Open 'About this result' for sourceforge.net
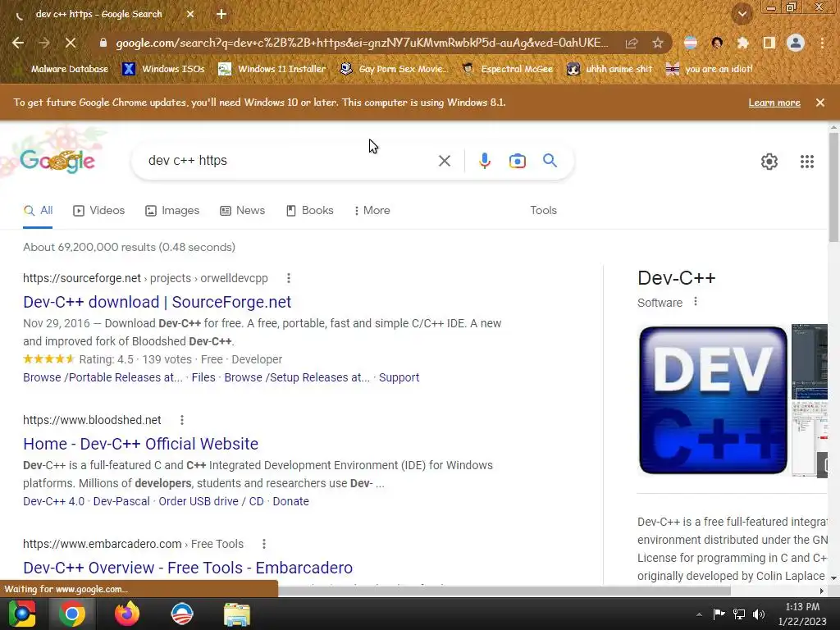The width and height of the screenshot is (840, 630). [x=288, y=278]
